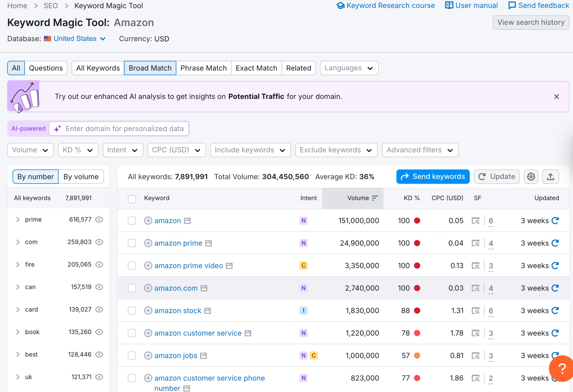
Task: Refresh amazon.com row data icon
Action: pos(555,288)
